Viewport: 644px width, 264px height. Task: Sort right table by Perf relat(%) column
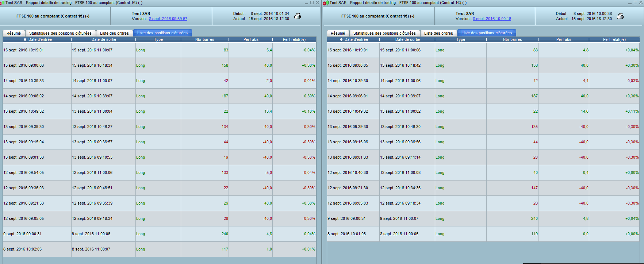click(x=614, y=39)
